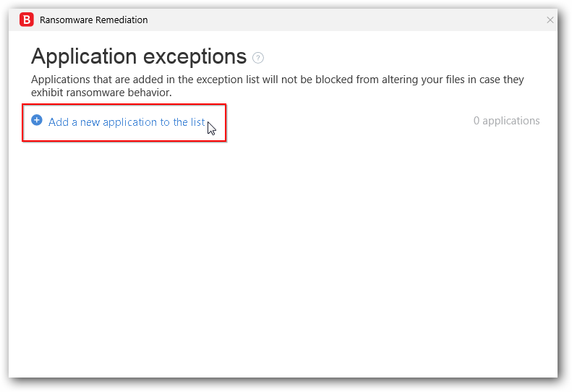
Task: Click the word 'Remediation' in the title bar
Action: (121, 20)
